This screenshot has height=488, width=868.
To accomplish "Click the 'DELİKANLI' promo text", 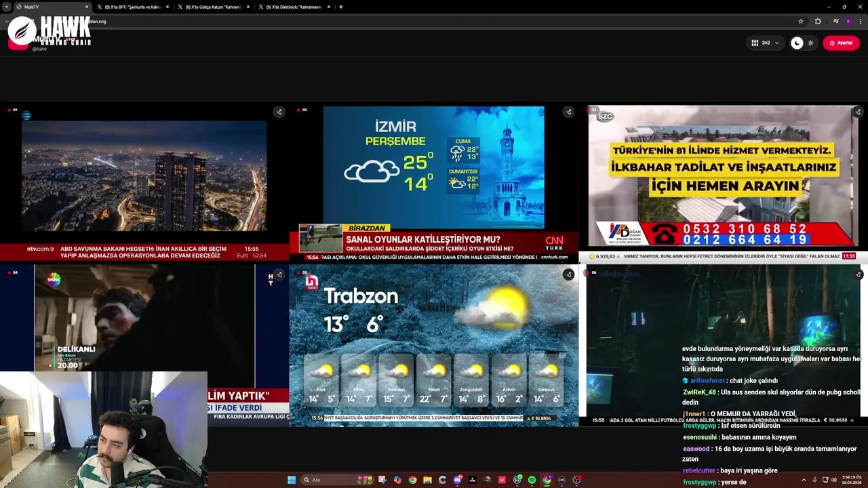I will coord(77,350).
